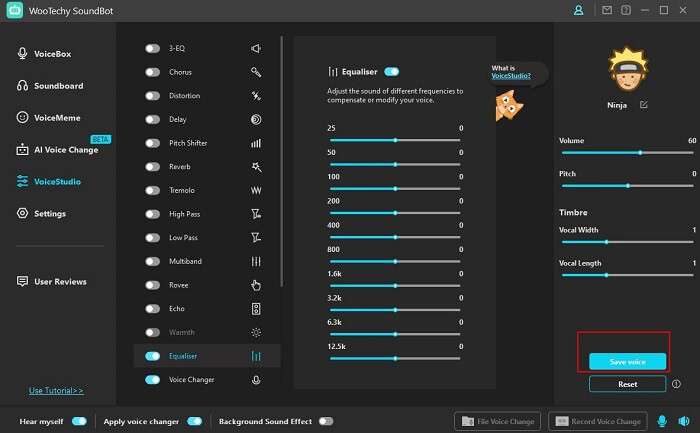Click the Ninja avatar image

(628, 69)
